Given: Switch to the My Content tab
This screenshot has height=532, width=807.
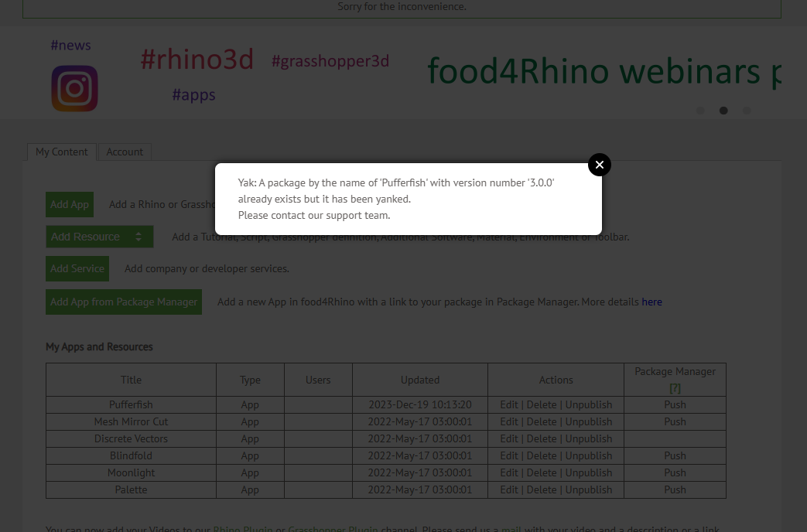Looking at the screenshot, I should click(x=62, y=152).
